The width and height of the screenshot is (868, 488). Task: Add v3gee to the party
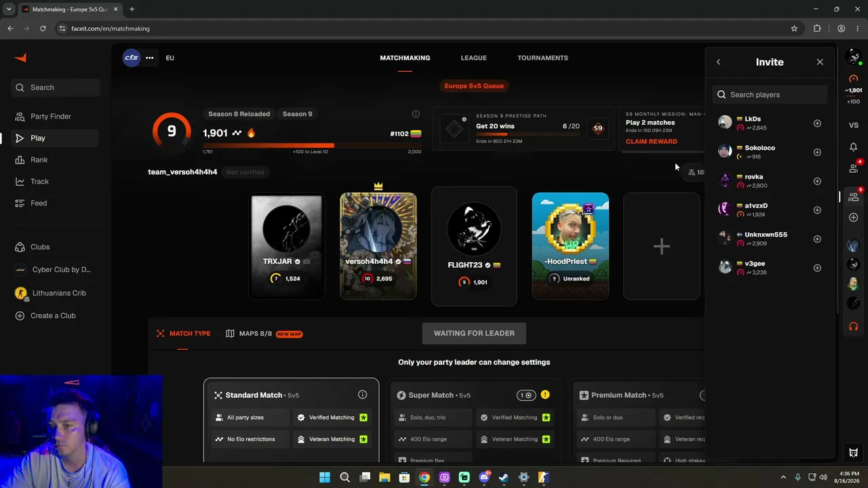pos(817,268)
